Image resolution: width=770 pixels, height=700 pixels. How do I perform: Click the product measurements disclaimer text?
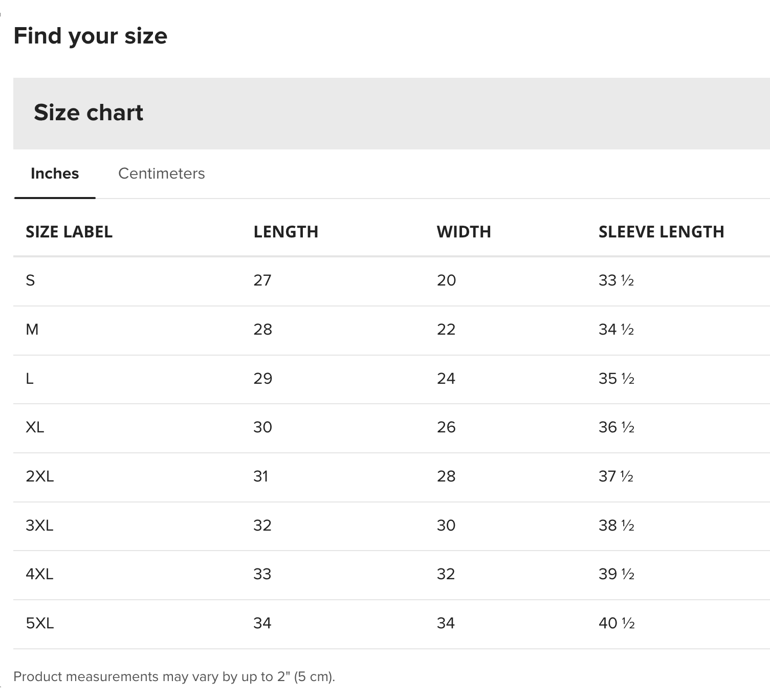tap(174, 676)
